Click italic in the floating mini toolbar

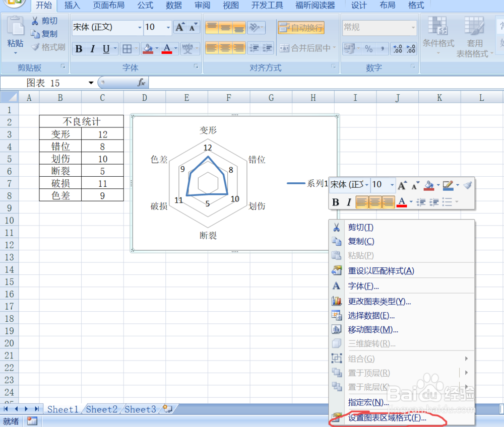348,202
